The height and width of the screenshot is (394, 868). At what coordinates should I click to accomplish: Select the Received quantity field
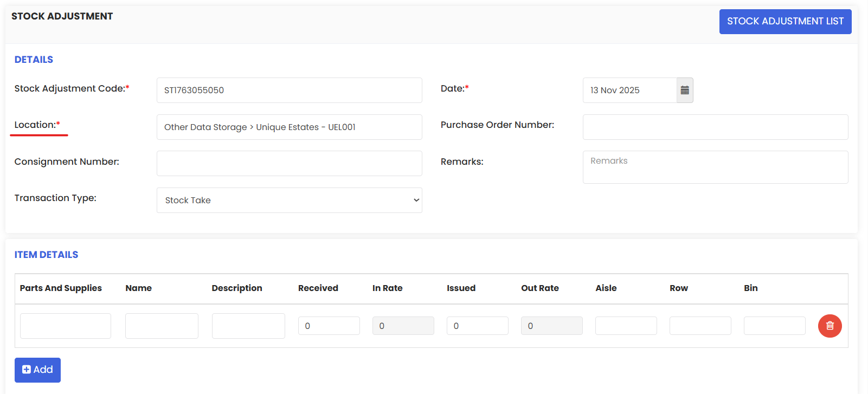pos(329,326)
